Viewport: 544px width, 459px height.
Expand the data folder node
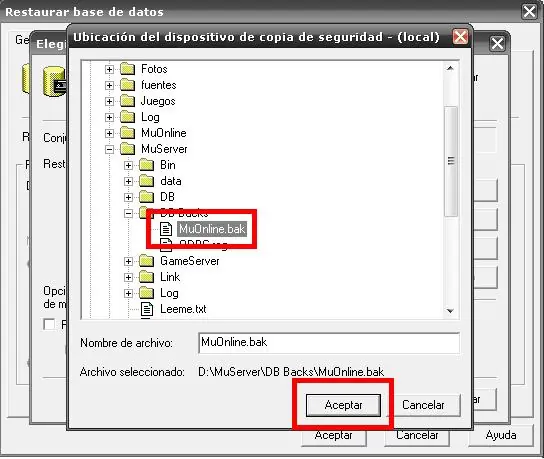pyautogui.click(x=128, y=181)
